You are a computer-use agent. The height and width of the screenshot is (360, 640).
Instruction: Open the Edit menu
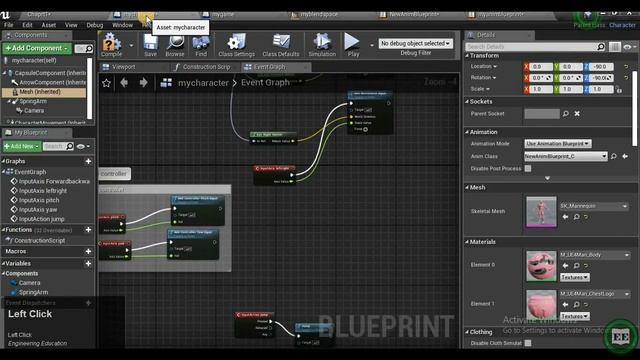tap(27, 25)
